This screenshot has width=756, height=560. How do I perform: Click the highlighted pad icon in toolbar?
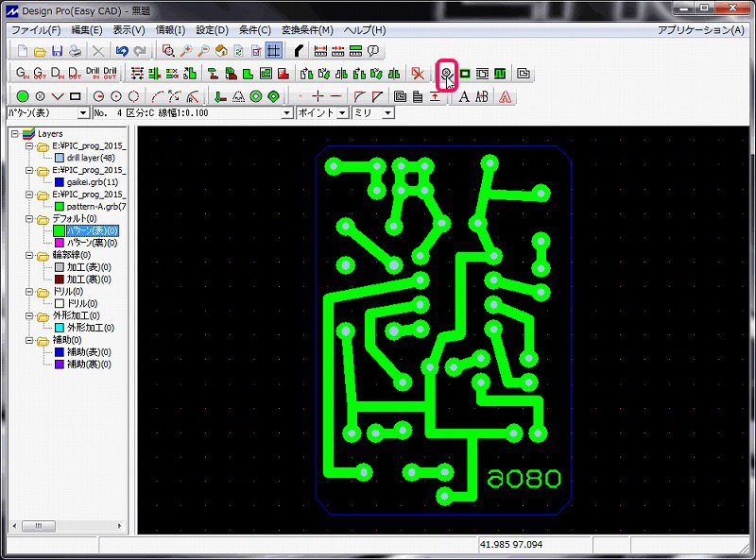pyautogui.click(x=447, y=74)
